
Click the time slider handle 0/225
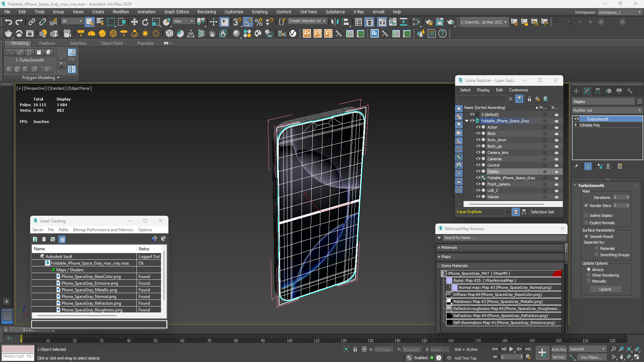[x=29, y=330]
